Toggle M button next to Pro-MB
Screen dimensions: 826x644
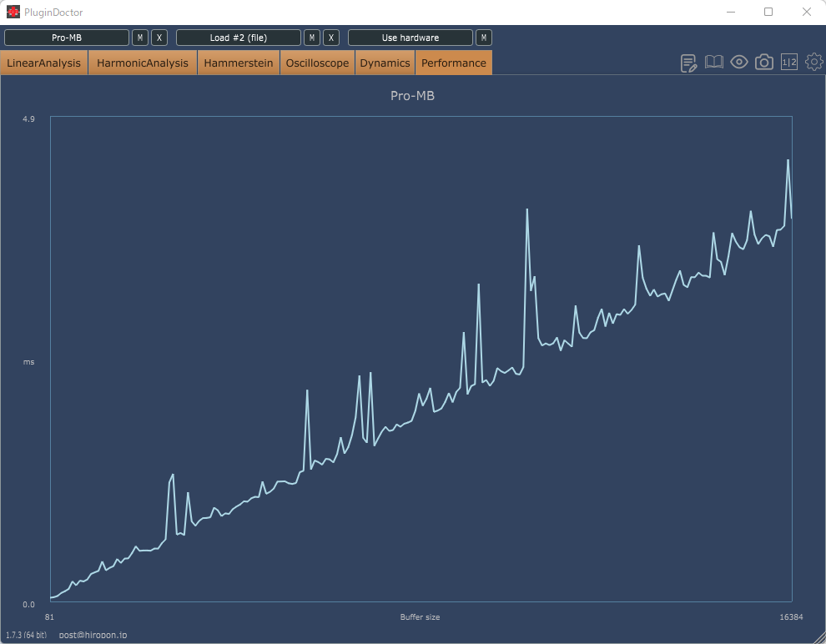139,38
